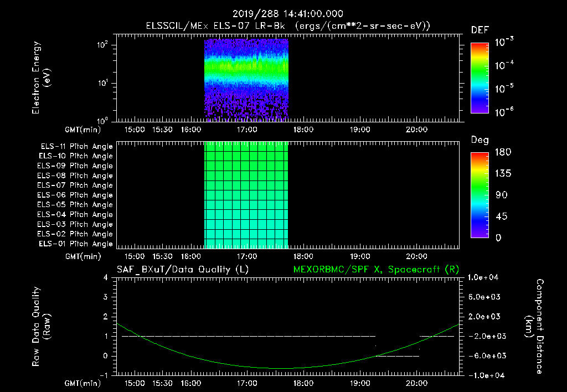Image resolution: width=567 pixels, height=392 pixels.
Task: Click 20:00 on the data quality panel time axis
Action: pos(416,383)
